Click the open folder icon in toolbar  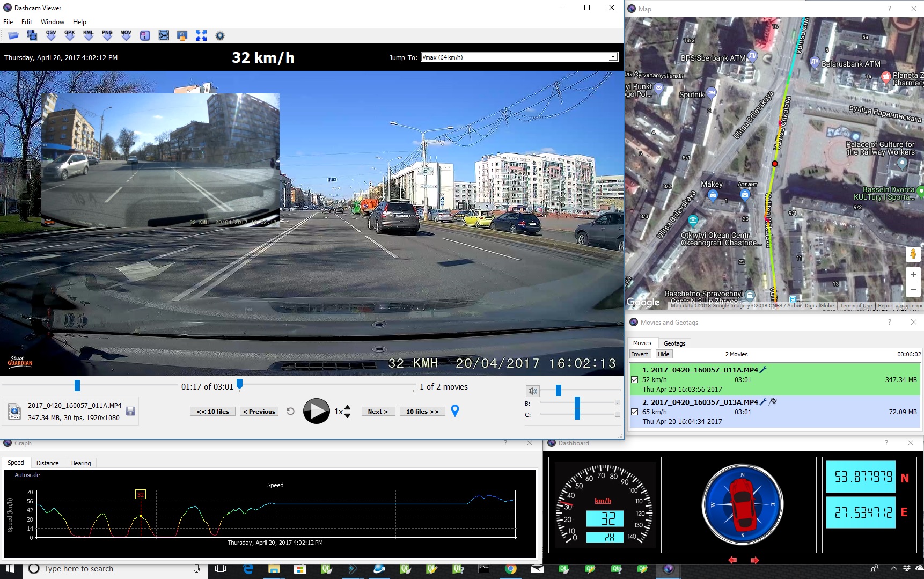point(13,35)
